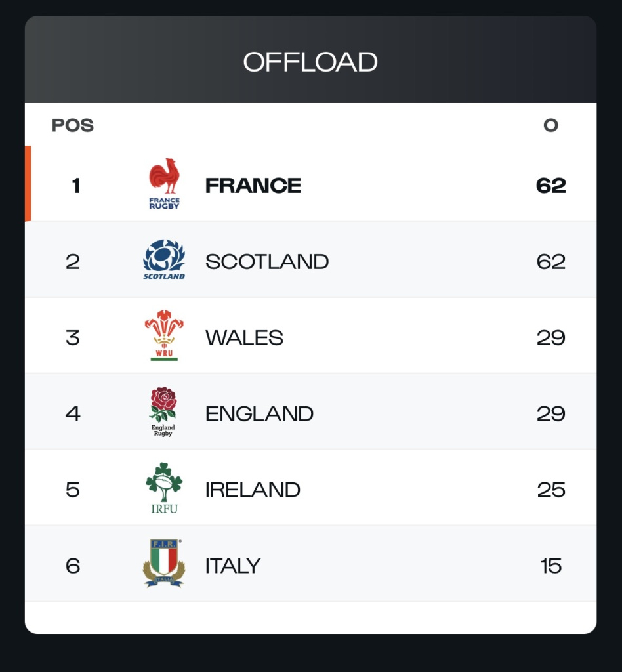Open the WALES team name
This screenshot has height=672, width=622.
(x=244, y=338)
